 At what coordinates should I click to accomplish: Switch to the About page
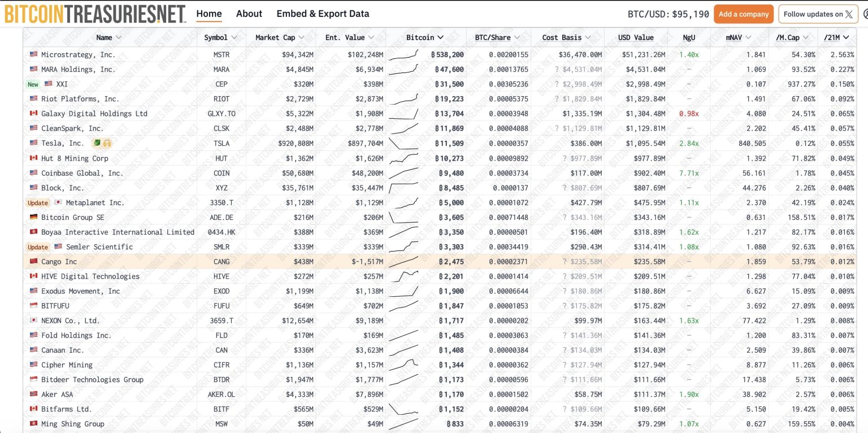point(249,14)
